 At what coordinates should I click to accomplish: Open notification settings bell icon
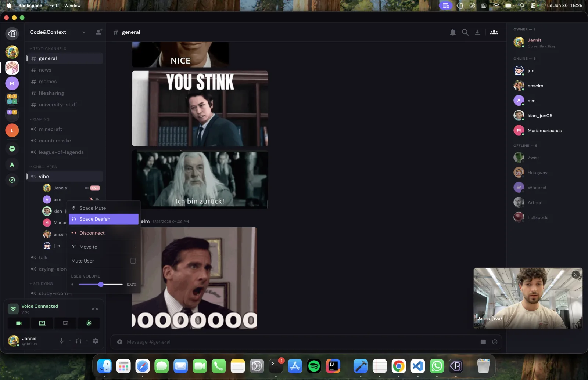[453, 32]
